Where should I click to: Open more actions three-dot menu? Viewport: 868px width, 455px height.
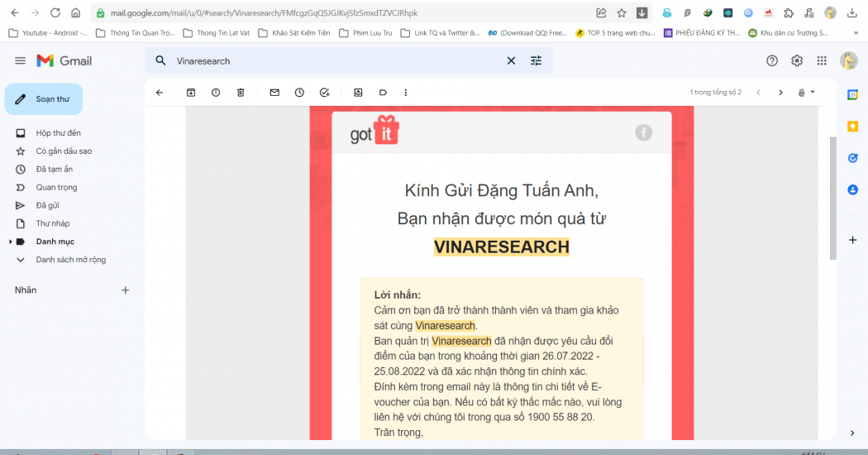pyautogui.click(x=406, y=93)
